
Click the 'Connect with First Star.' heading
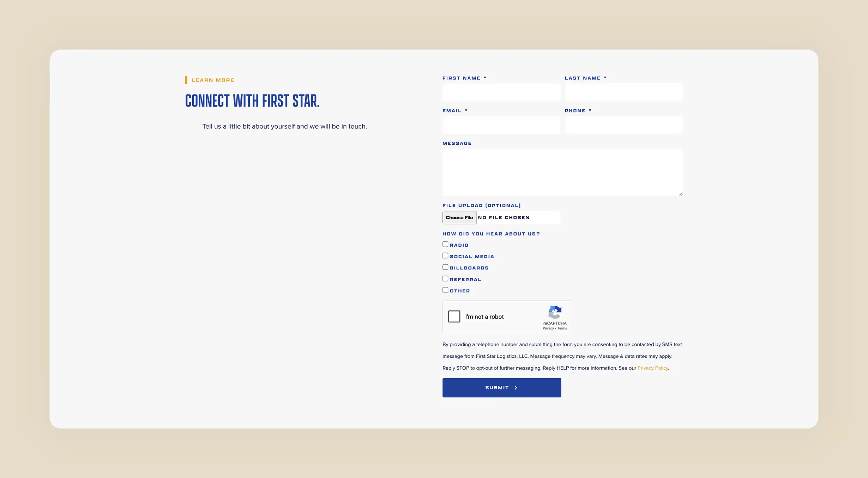252,101
